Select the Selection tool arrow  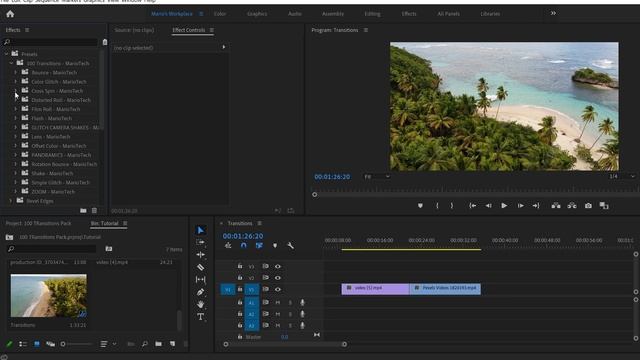tap(200, 230)
